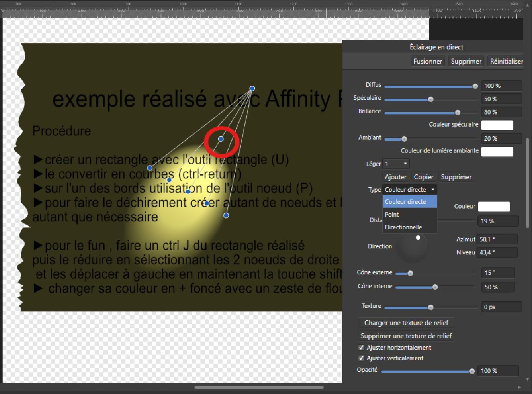Click the Supprimer button beside Fusionner
The width and height of the screenshot is (532, 394).
point(466,62)
